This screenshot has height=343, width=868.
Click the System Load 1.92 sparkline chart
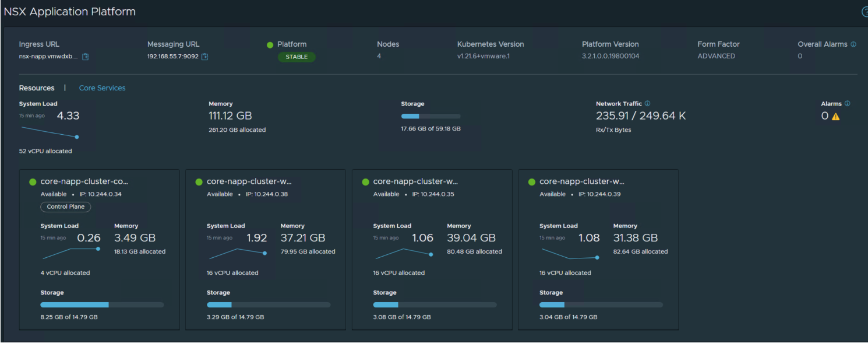237,253
